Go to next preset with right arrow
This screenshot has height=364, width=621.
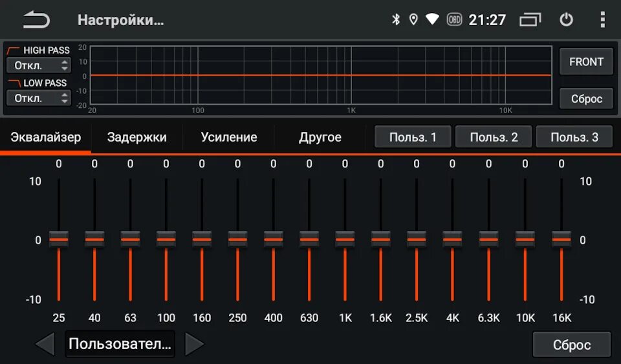coord(195,344)
